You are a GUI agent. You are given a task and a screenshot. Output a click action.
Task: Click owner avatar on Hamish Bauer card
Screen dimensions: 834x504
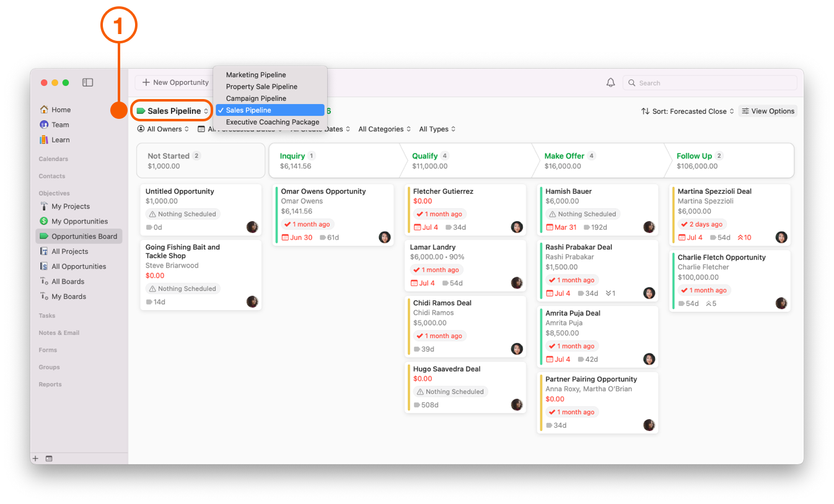(649, 227)
